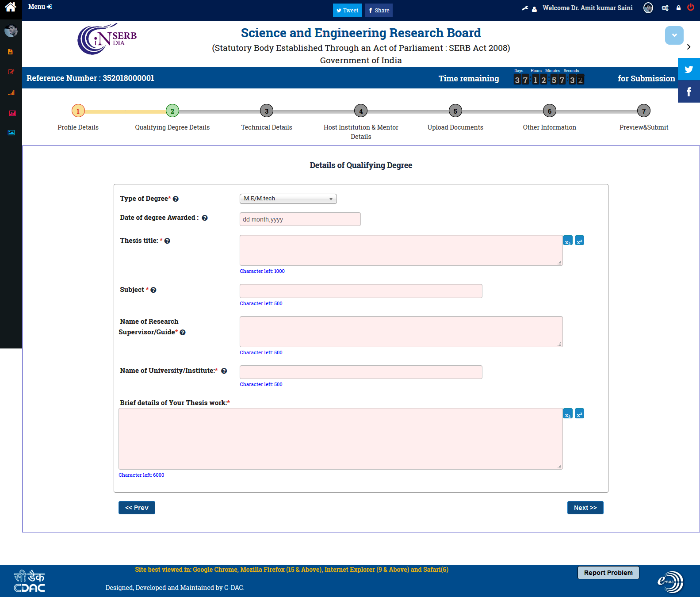Click the red edit pencil sidebar icon
Image resolution: width=700 pixels, height=597 pixels.
[x=11, y=72]
